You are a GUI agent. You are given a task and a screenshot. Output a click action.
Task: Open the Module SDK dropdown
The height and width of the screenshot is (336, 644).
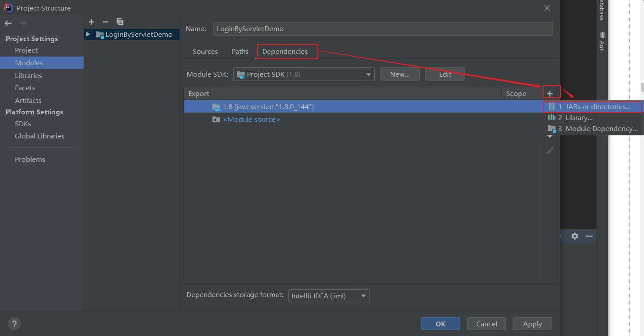click(x=304, y=74)
